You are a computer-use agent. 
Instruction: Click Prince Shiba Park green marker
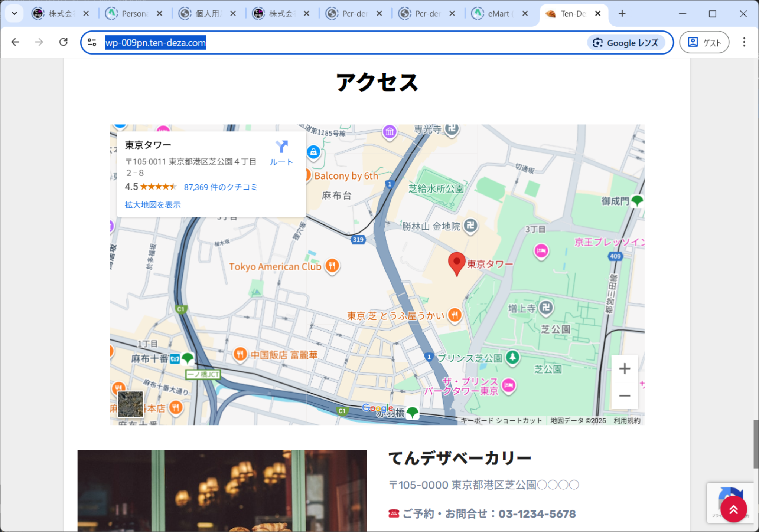pos(512,357)
